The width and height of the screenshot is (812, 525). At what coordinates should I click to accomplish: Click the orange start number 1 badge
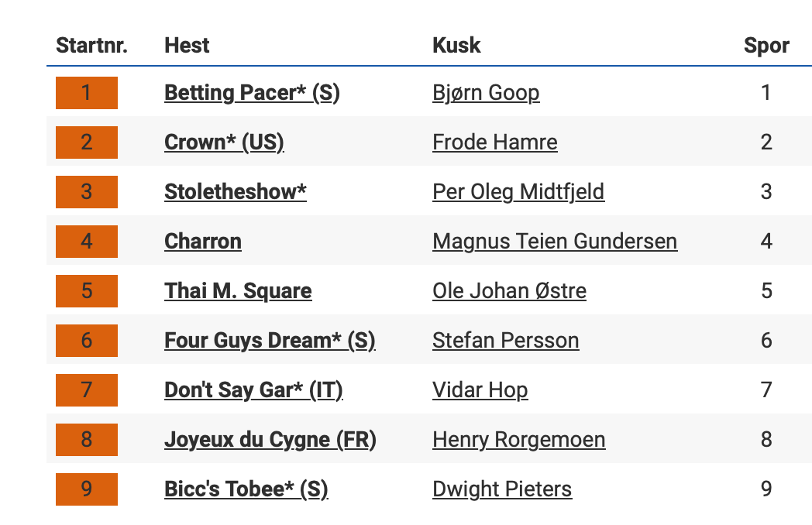coord(86,93)
